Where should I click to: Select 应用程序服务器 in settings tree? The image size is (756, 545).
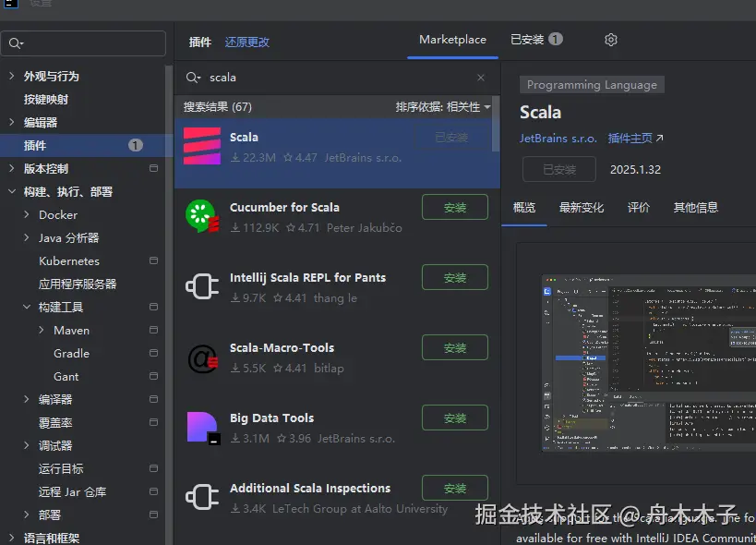(x=78, y=285)
